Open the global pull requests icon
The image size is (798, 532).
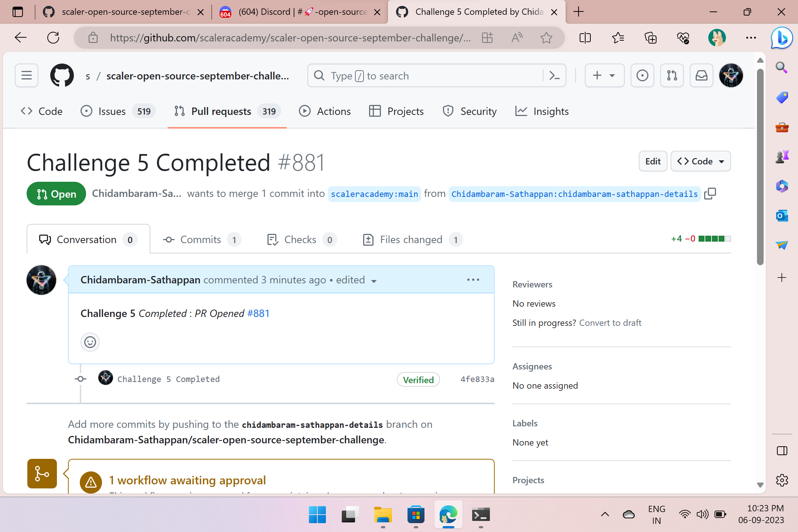point(672,75)
